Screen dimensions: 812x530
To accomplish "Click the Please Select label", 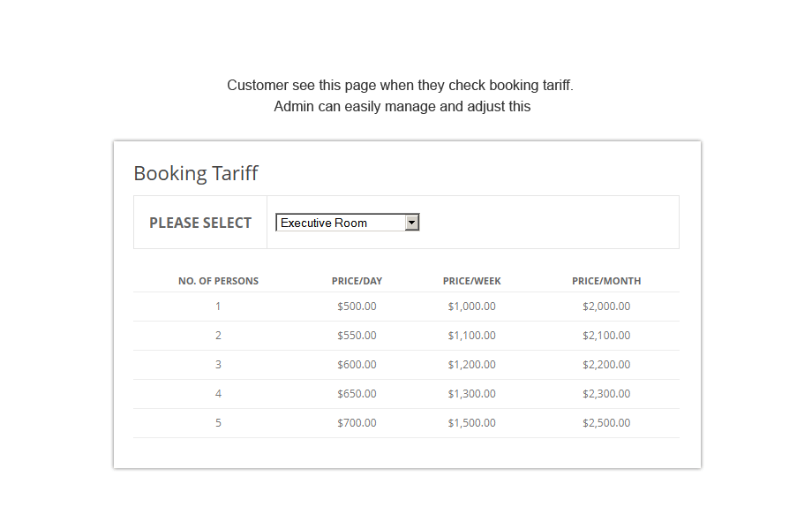I will (200, 223).
